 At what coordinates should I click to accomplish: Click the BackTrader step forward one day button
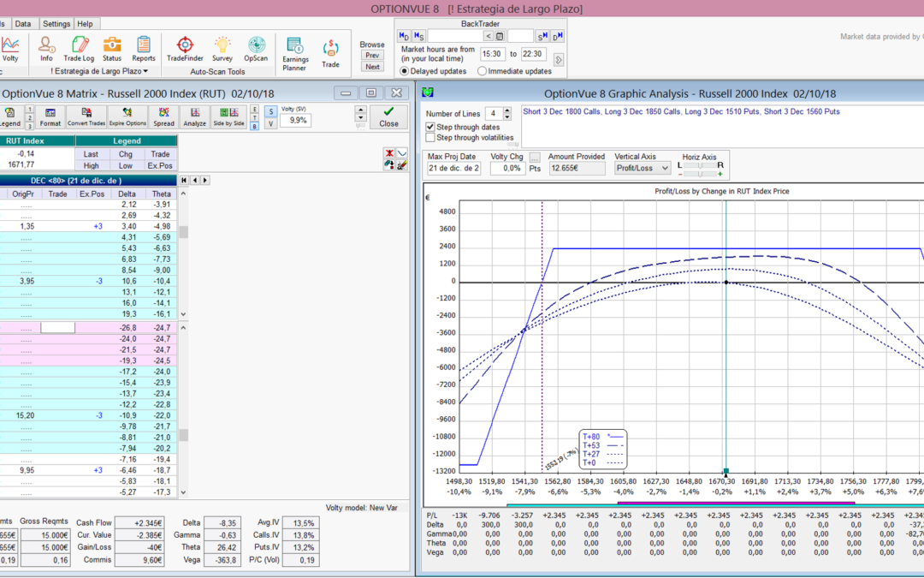coord(558,36)
